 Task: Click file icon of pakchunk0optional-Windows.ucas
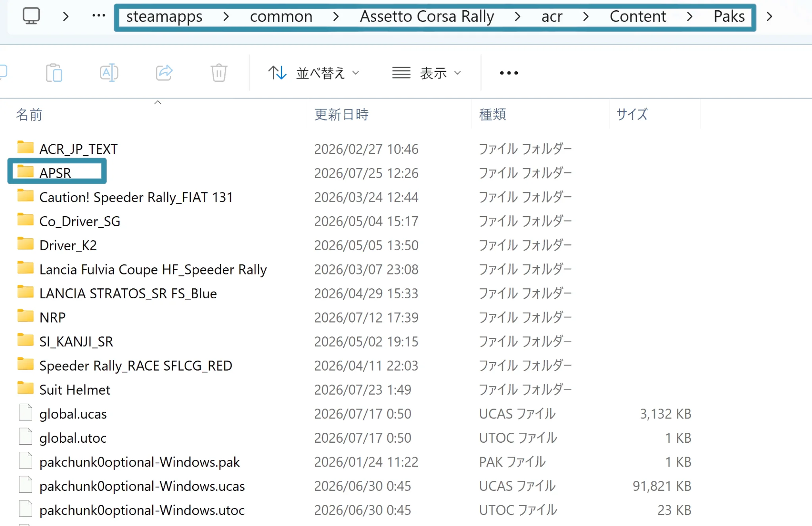click(x=25, y=484)
